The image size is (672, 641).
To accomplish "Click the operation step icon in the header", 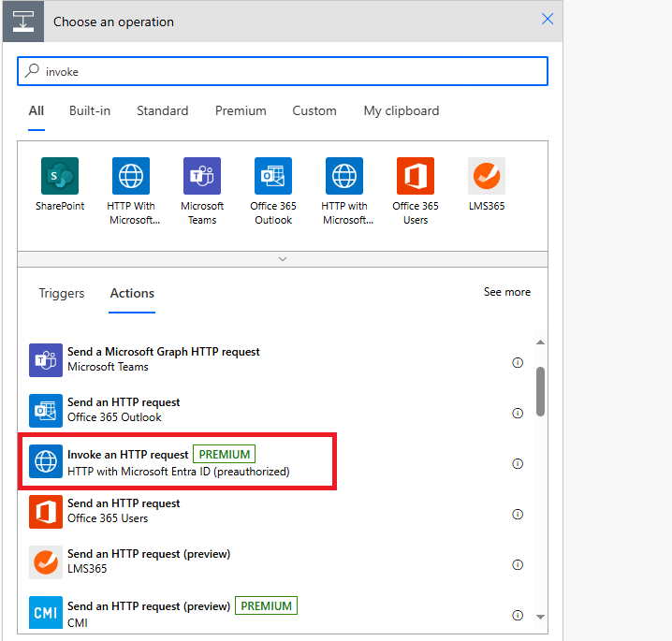I will 23,22.
